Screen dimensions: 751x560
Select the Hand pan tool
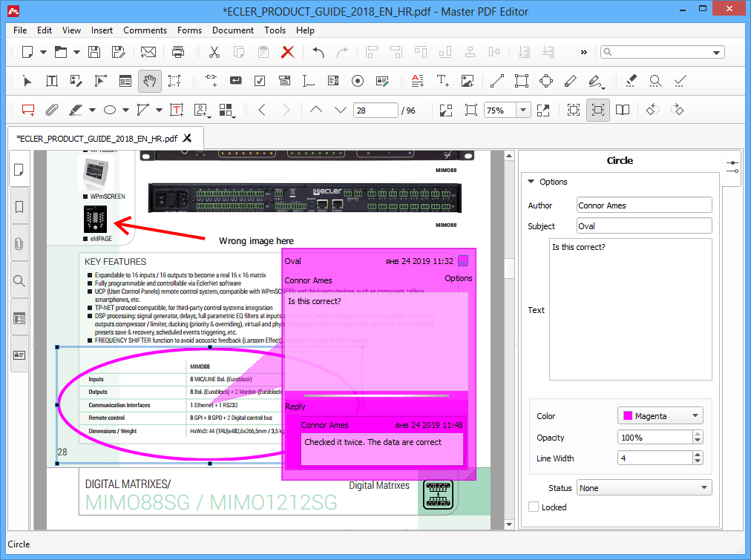pos(150,81)
